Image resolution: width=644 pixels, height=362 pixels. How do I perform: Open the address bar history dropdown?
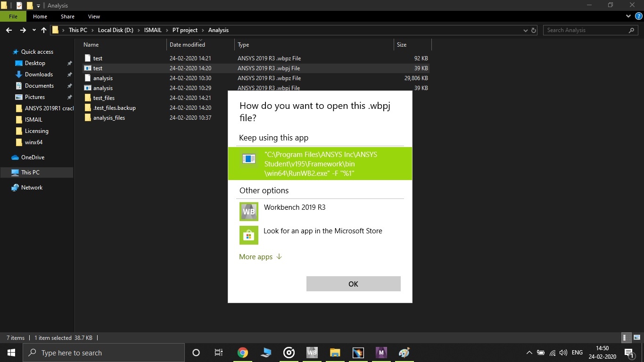526,30
